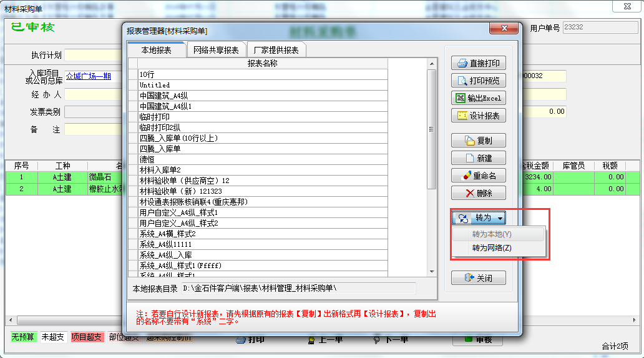
Task: Click the report list scroll up arrow
Action: point(431,63)
